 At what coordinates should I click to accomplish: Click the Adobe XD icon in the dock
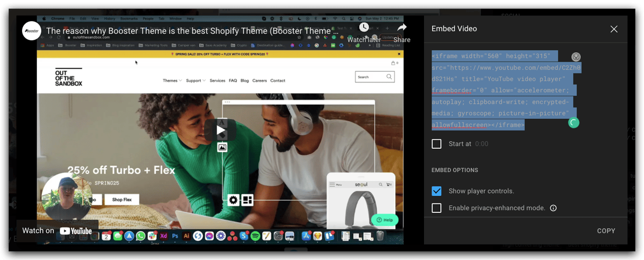(163, 236)
